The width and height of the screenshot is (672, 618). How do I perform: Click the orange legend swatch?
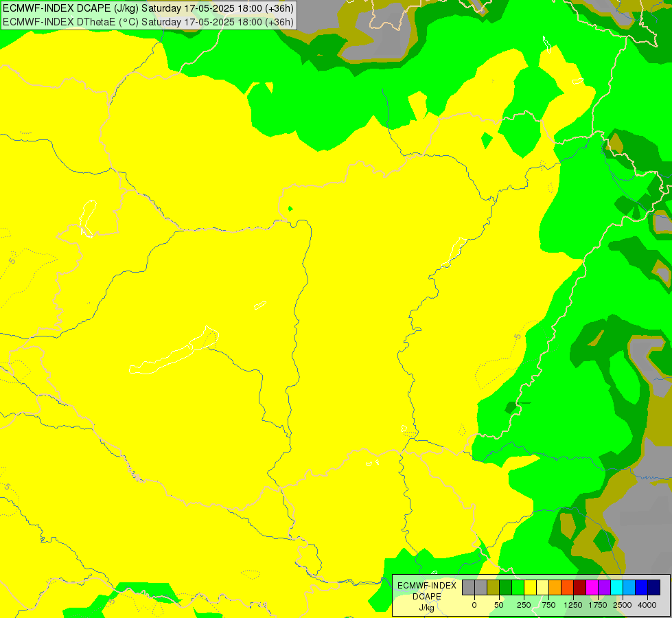(555, 587)
